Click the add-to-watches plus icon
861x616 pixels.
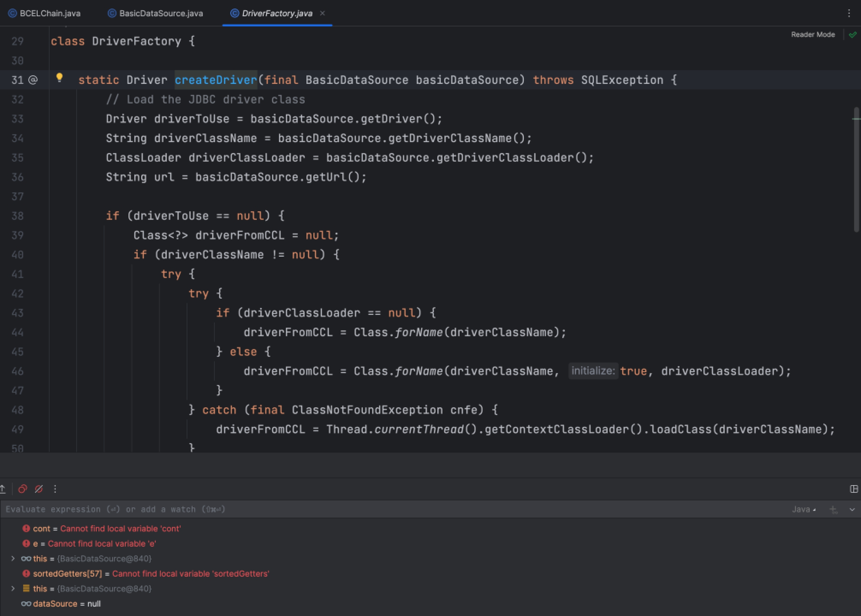click(x=833, y=509)
